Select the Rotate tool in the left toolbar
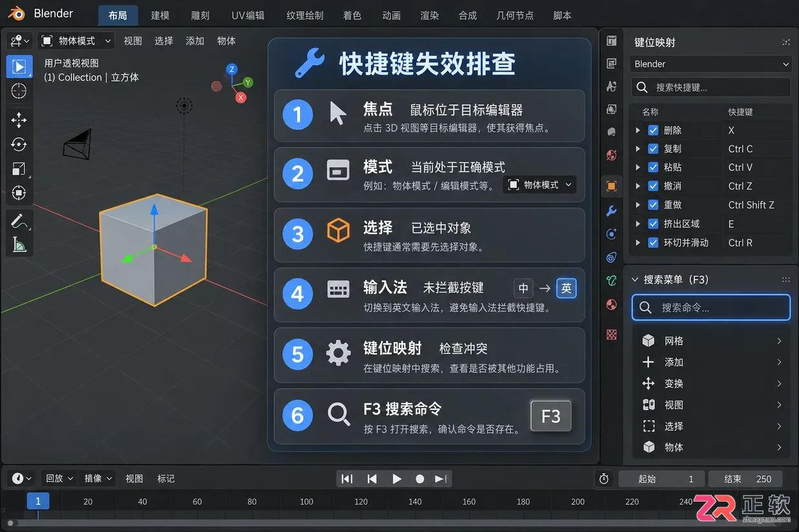Screen dimensions: 799x532 [x=19, y=144]
